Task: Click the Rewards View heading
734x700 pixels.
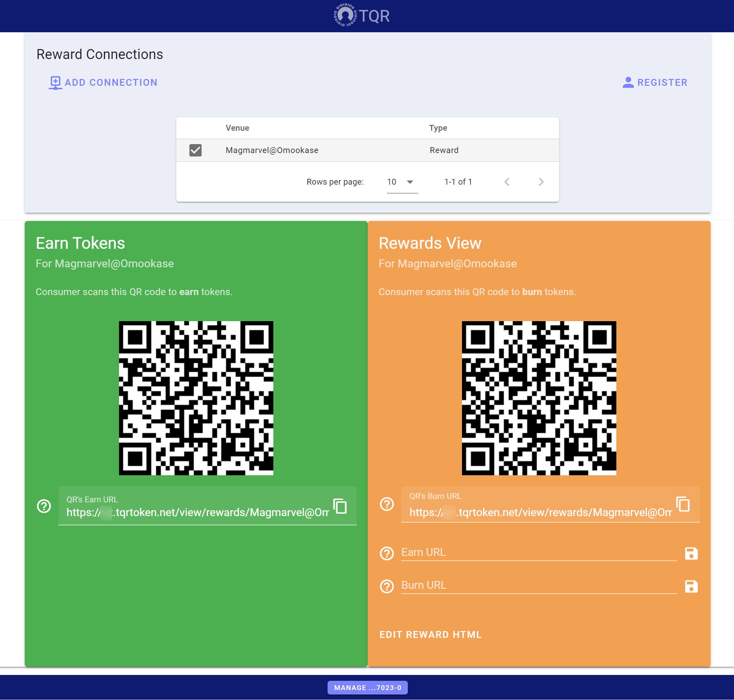Action: pyautogui.click(x=430, y=243)
